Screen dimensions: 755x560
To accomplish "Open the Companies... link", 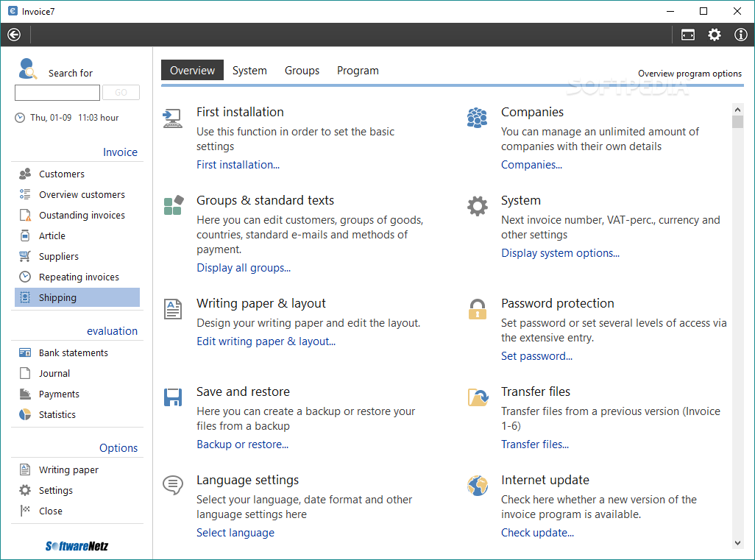I will (531, 165).
